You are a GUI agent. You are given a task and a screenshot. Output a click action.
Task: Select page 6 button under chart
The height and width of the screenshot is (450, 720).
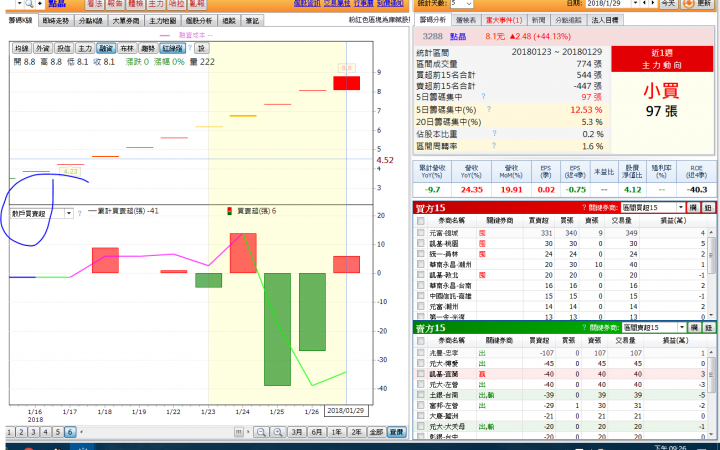coord(70,432)
